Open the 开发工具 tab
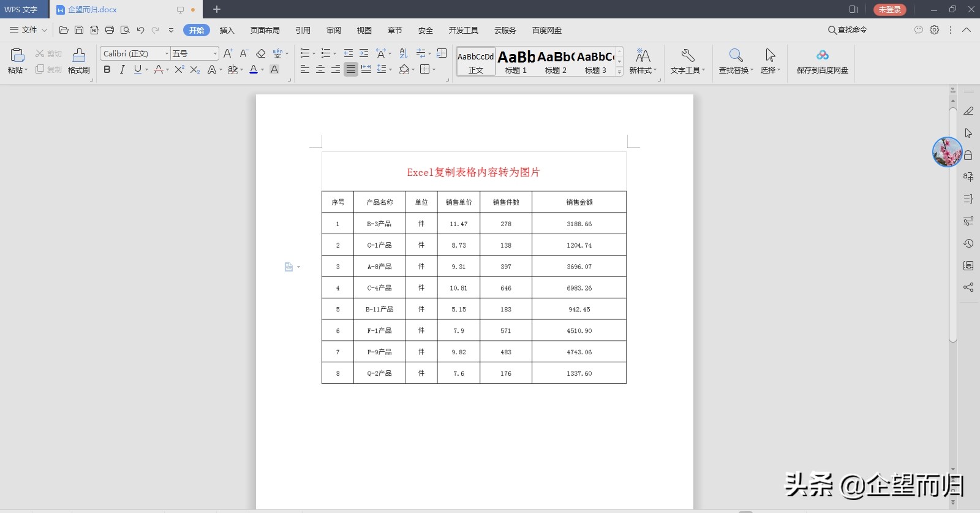This screenshot has height=513, width=980. (x=463, y=30)
